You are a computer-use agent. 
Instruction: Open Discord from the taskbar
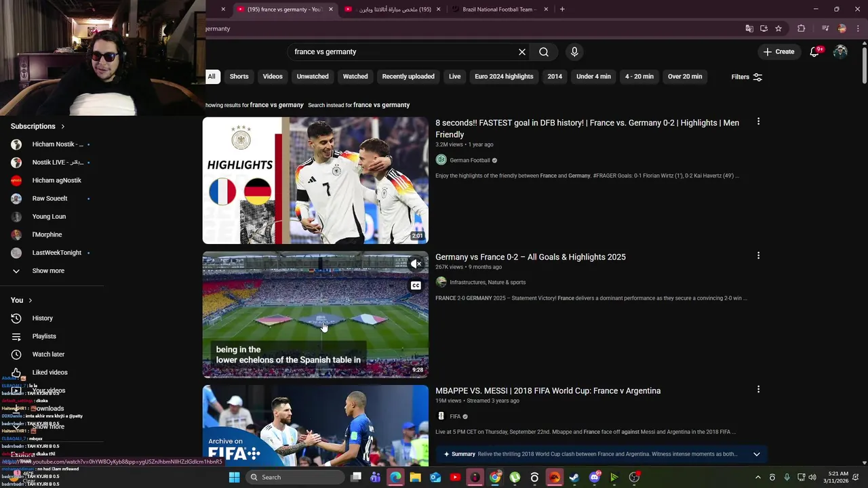click(595, 477)
